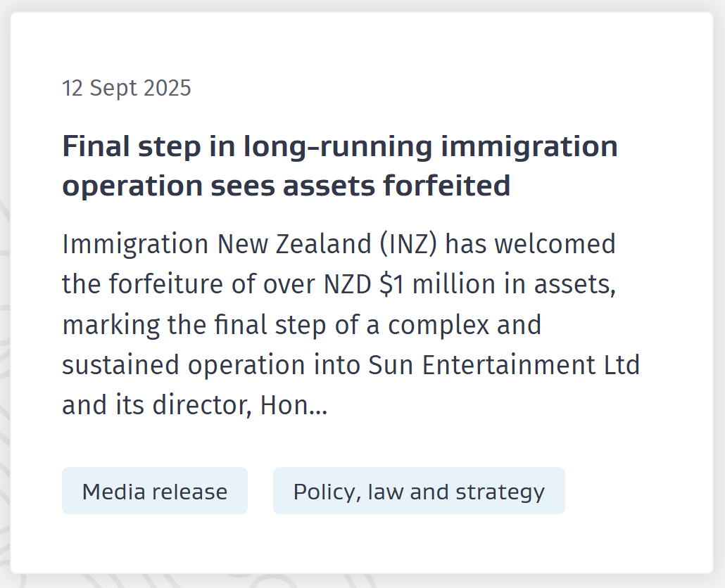Click the '12 Sept 2025' date
Viewport: 725px width, 588px height.
127,88
